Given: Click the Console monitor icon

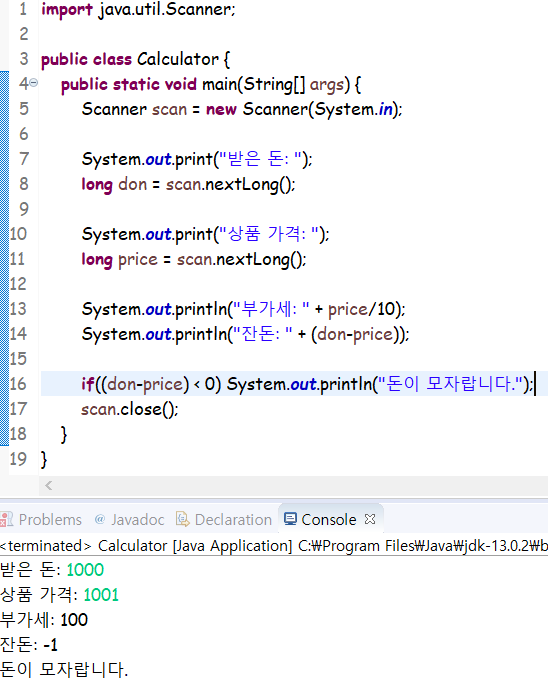Looking at the screenshot, I should coord(290,519).
